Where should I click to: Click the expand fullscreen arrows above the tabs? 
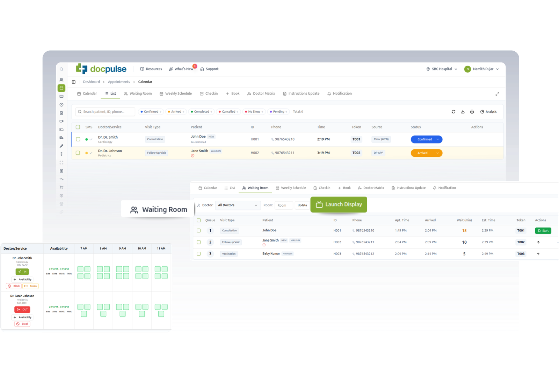pyautogui.click(x=498, y=94)
